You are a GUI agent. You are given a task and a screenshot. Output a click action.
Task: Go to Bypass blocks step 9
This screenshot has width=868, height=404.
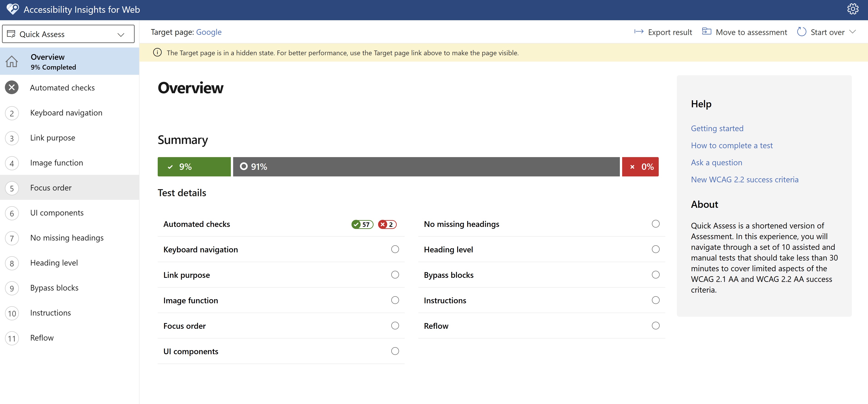tap(54, 288)
